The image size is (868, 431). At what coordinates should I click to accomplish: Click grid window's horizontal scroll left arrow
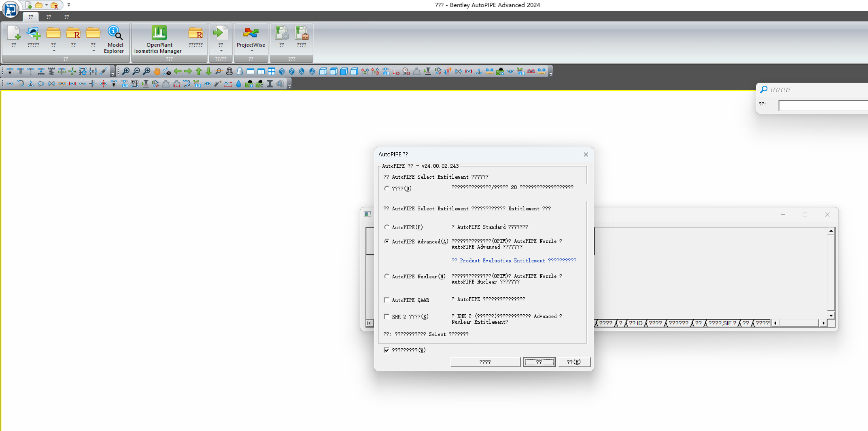point(775,323)
